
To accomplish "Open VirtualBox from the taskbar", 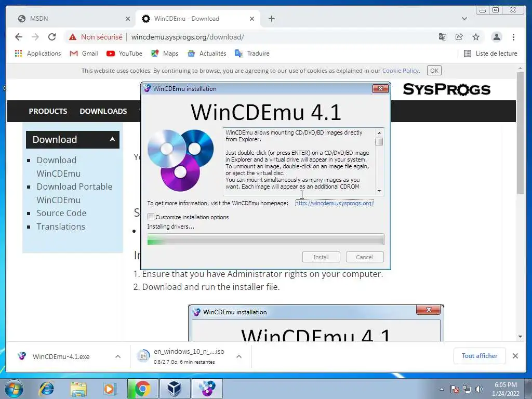I will 175,389.
